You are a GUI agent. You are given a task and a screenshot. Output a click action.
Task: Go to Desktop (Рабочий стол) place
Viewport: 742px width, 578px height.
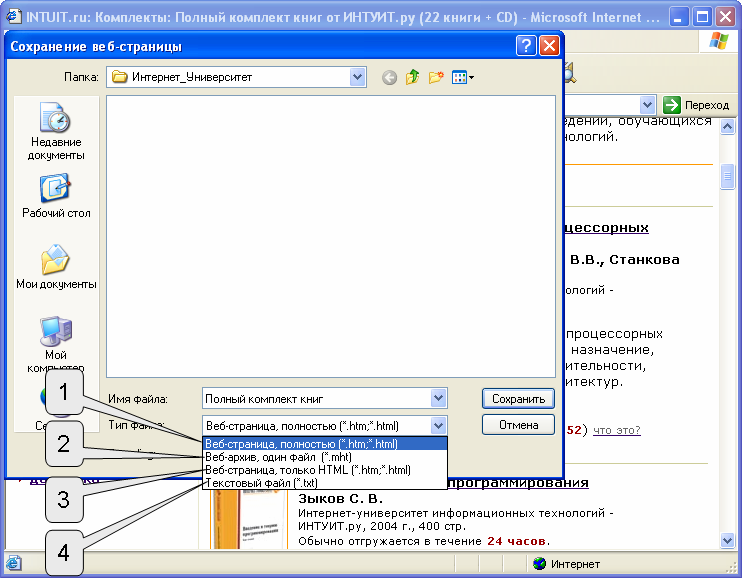(56, 196)
